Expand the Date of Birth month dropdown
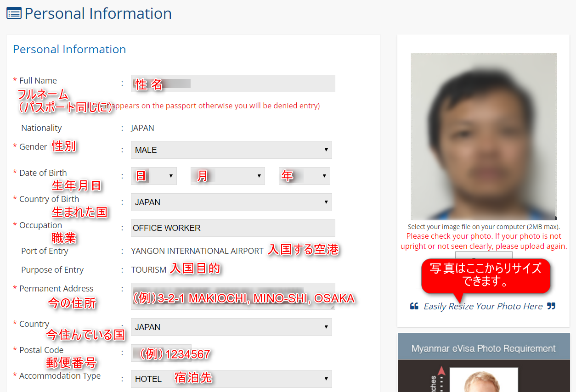The image size is (576, 392). pyautogui.click(x=227, y=176)
